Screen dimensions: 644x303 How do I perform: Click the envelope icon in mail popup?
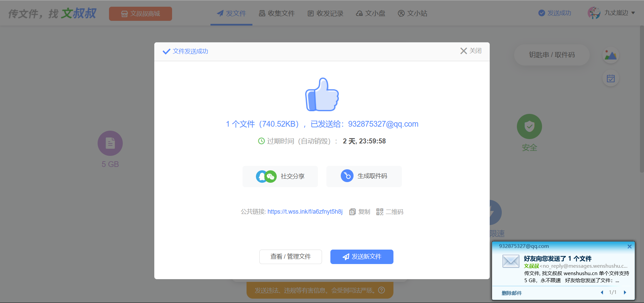tap(511, 261)
